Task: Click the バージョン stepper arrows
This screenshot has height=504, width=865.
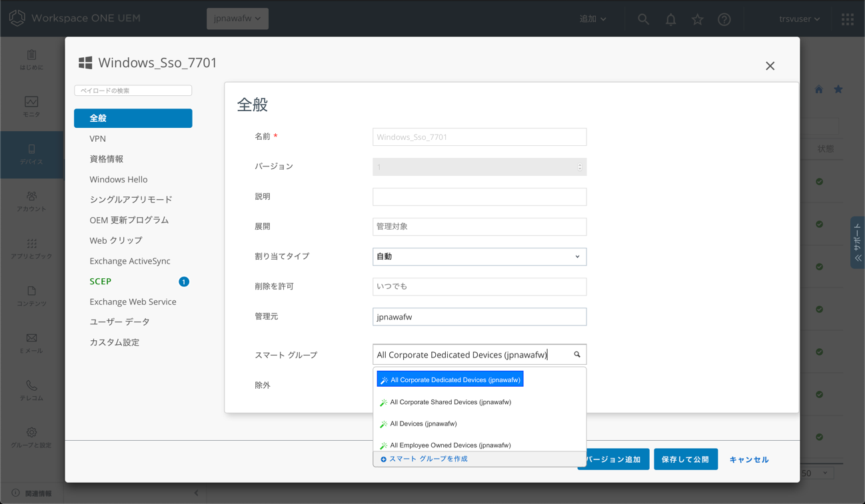Action: point(580,167)
